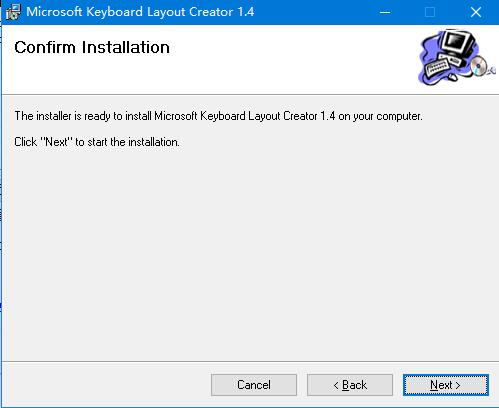
Task: Click the empty gray dialog body area
Action: click(250, 253)
